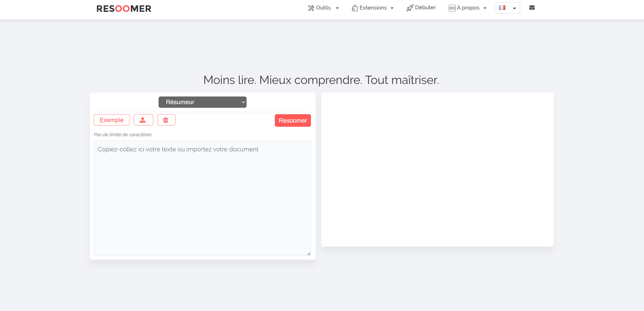
Task: Click the Outils tools icon
Action: pyautogui.click(x=311, y=8)
